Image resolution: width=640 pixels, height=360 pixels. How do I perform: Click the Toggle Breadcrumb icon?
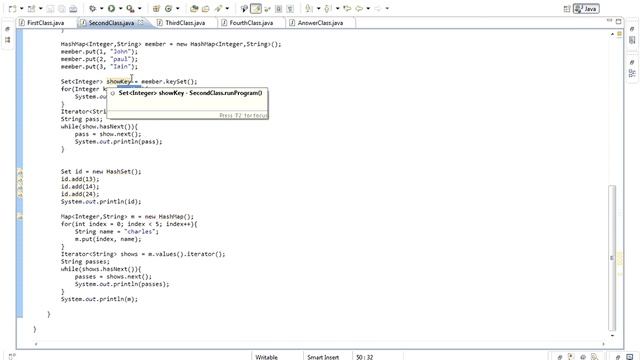tap(244, 9)
